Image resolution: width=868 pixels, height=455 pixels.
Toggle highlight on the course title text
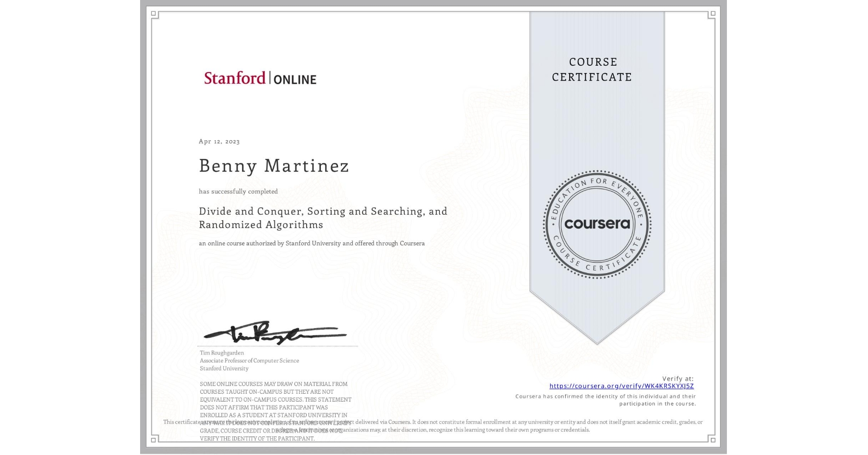(x=323, y=217)
